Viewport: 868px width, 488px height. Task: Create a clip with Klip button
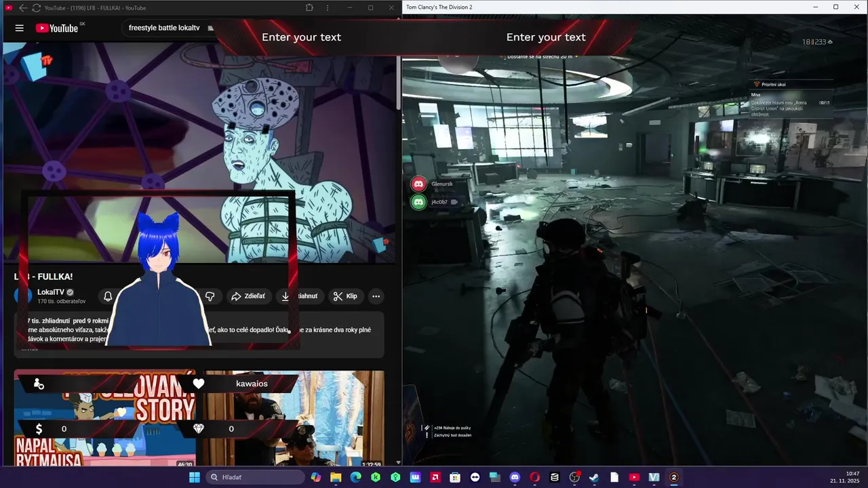pyautogui.click(x=345, y=296)
